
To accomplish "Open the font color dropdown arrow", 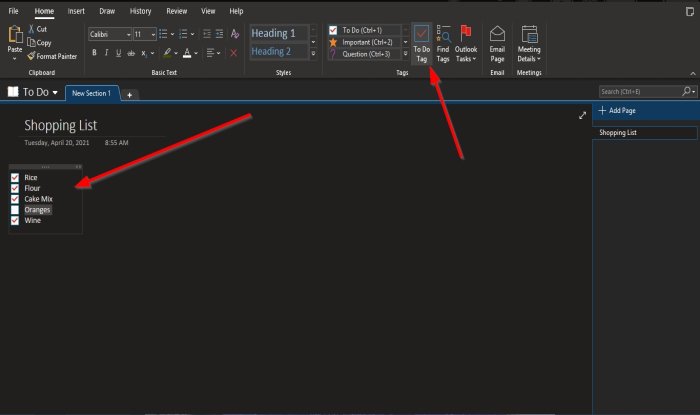I will (196, 53).
